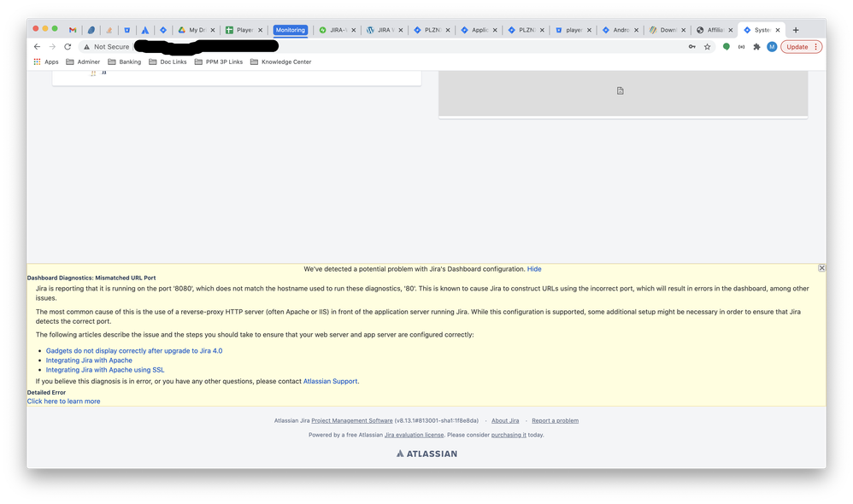Open the Extensions puzzle piece menu
Screen dimensions: 853x504
click(x=756, y=47)
